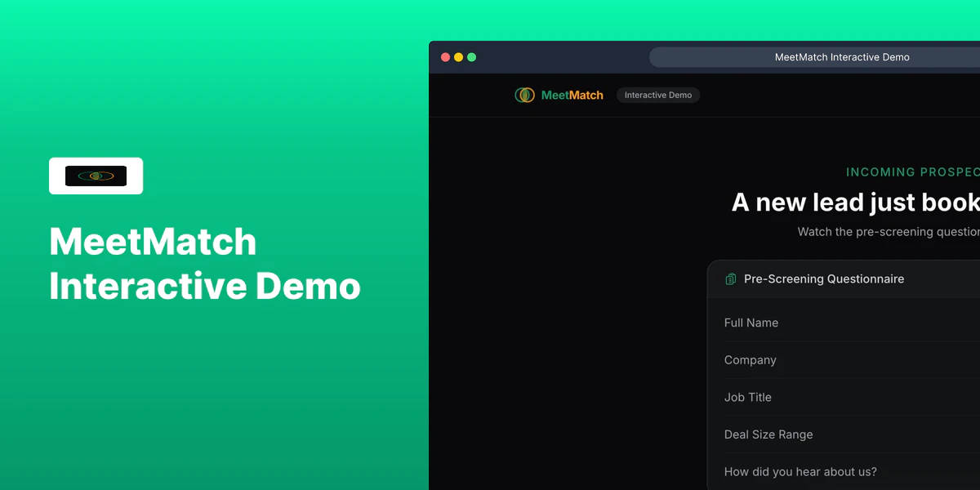Click the INCOMING PROSPECT label

coord(913,172)
